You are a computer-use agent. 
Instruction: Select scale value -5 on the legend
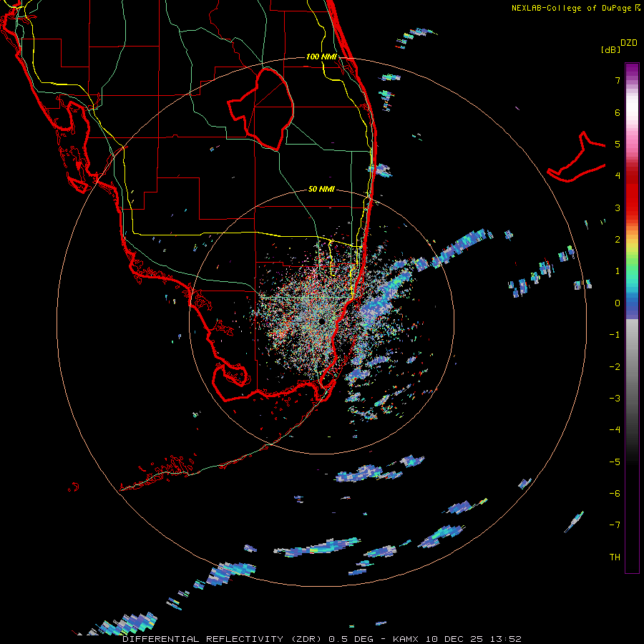tap(615, 462)
